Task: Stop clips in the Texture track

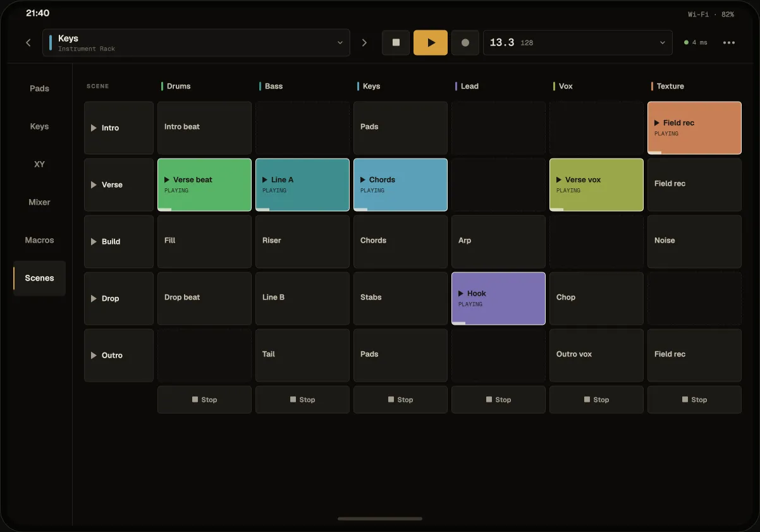Action: [x=694, y=399]
